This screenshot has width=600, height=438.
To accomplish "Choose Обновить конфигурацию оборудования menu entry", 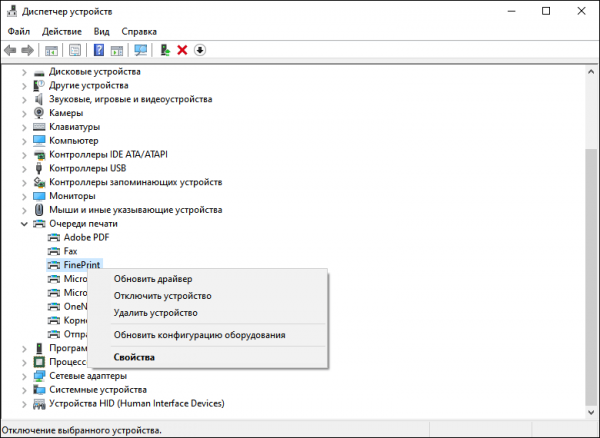I will [208, 335].
